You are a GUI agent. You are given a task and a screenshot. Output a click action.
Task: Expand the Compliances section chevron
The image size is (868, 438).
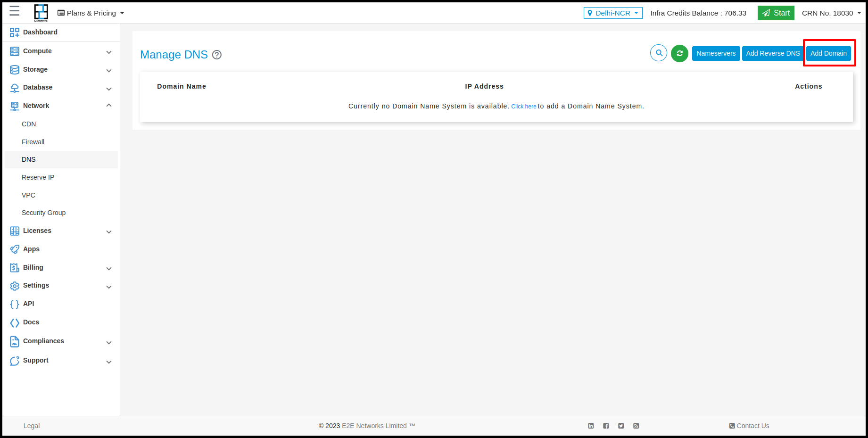point(109,342)
